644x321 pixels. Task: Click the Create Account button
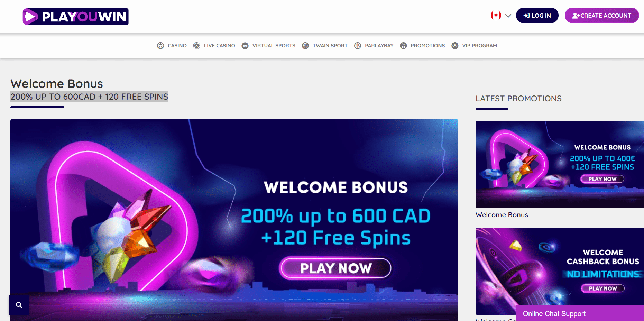tap(602, 16)
